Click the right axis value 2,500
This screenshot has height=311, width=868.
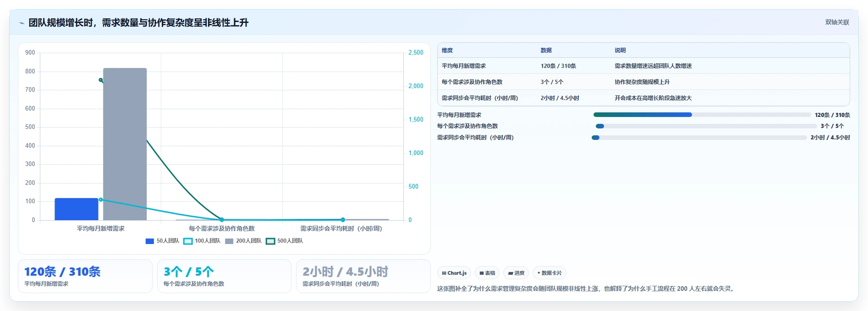[416, 53]
